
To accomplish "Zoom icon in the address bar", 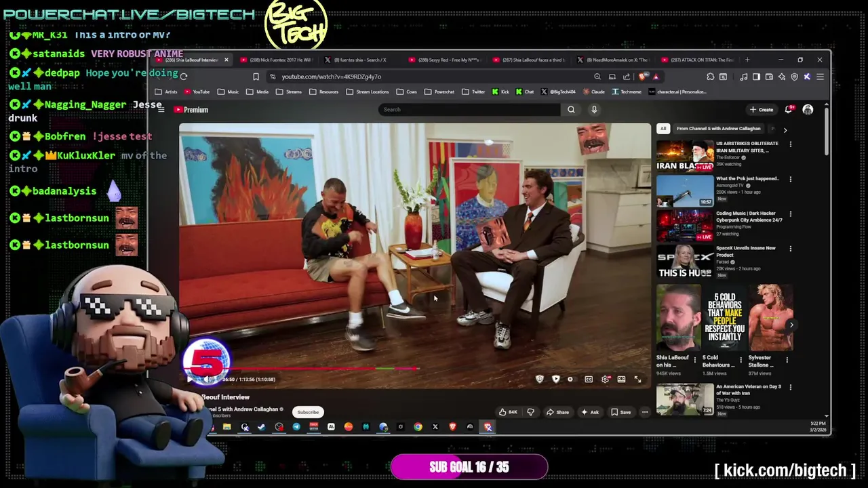I will pos(597,77).
